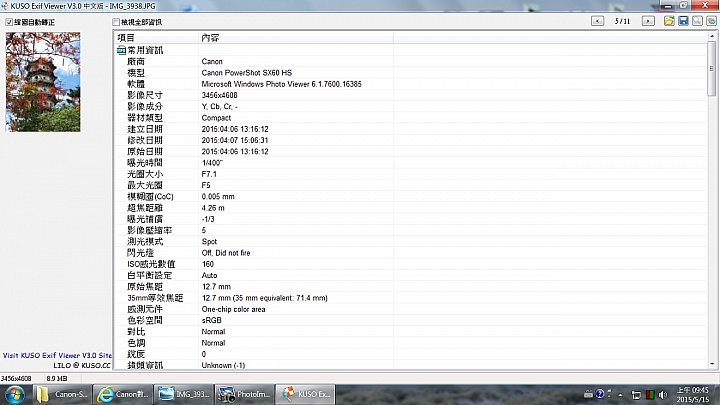The image size is (720, 405).
Task: Switch to PhotoIm taskbar application
Action: click(244, 394)
